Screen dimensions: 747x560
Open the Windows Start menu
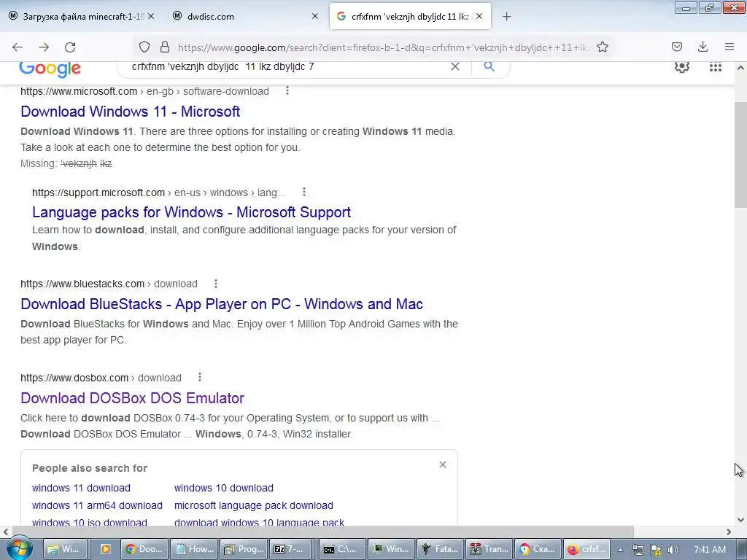[18, 549]
